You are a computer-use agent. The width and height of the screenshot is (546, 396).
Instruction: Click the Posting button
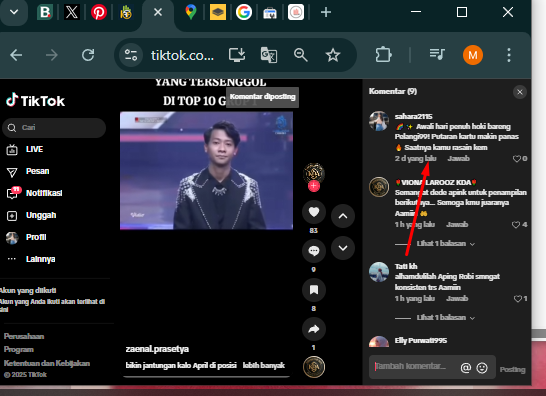tap(513, 369)
